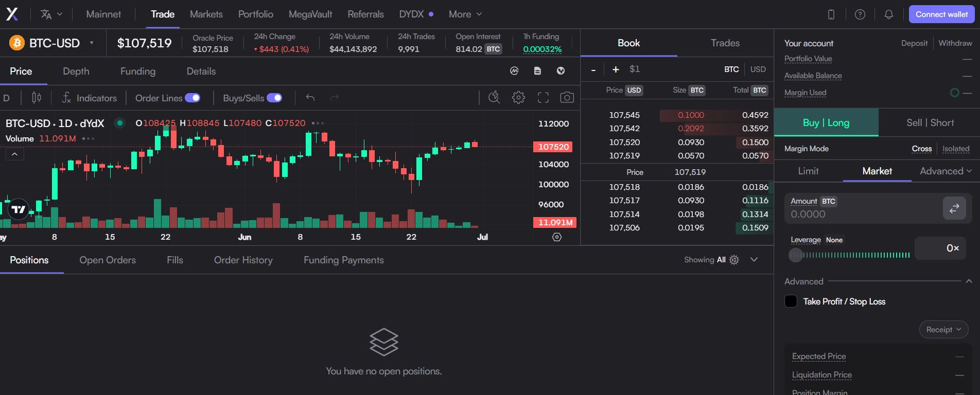Expand the More navigation menu

[x=465, y=14]
